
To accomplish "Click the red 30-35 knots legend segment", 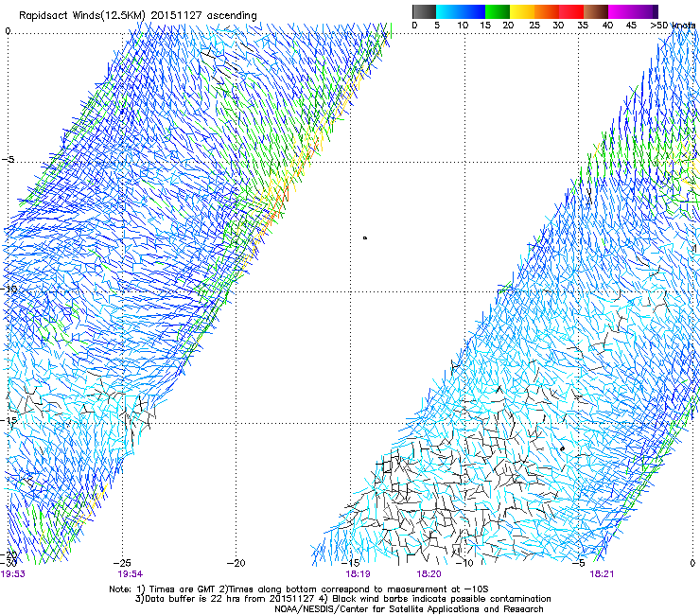I will (571, 11).
